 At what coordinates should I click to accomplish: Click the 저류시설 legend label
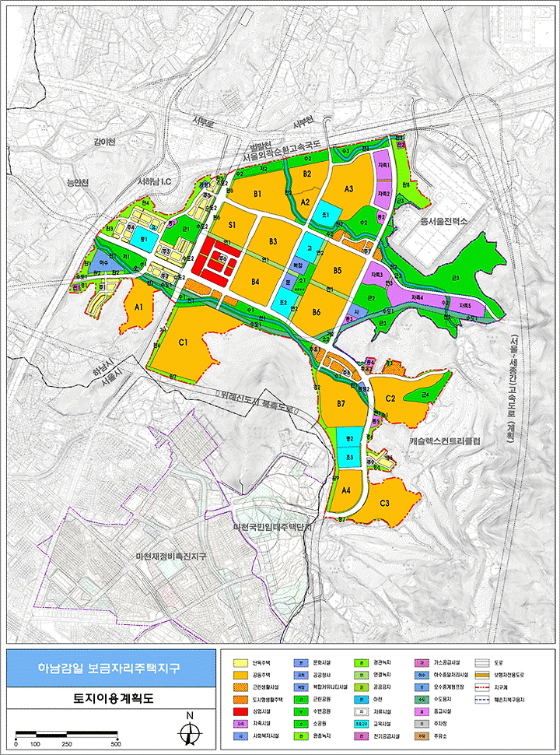pos(383,711)
